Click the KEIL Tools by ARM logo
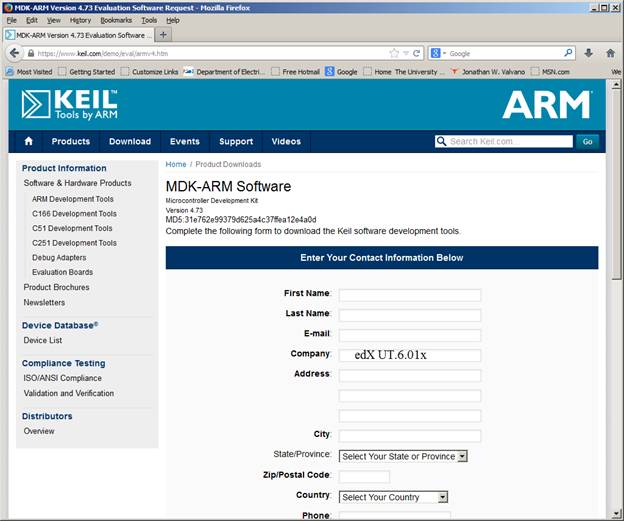 click(70, 104)
